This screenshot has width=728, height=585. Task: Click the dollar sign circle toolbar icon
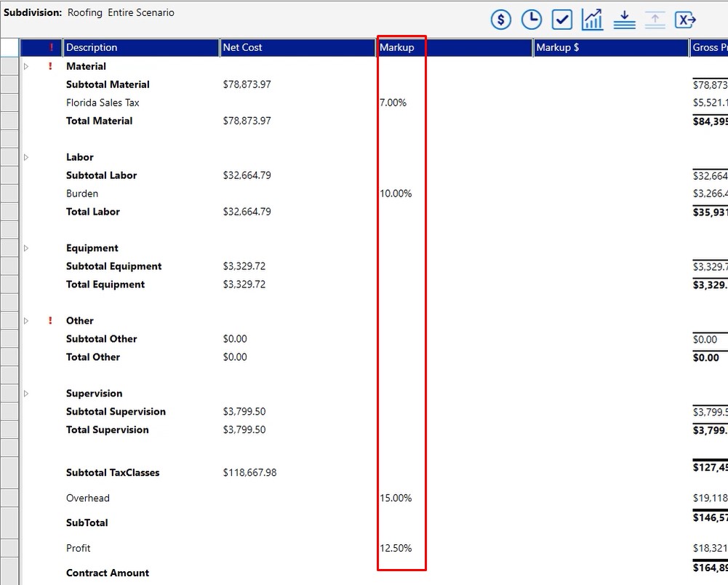pyautogui.click(x=501, y=20)
